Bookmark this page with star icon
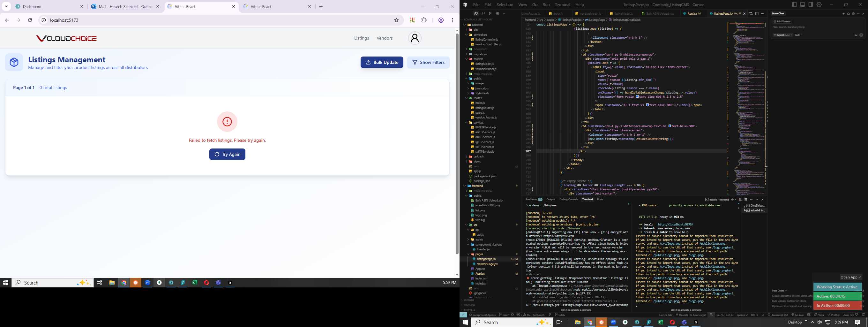This screenshot has height=327, width=868. [396, 20]
